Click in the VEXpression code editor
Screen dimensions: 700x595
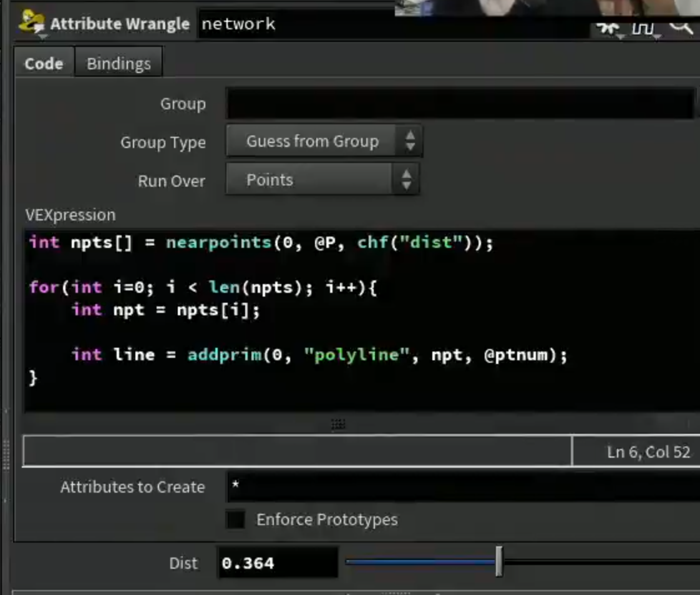(362, 320)
